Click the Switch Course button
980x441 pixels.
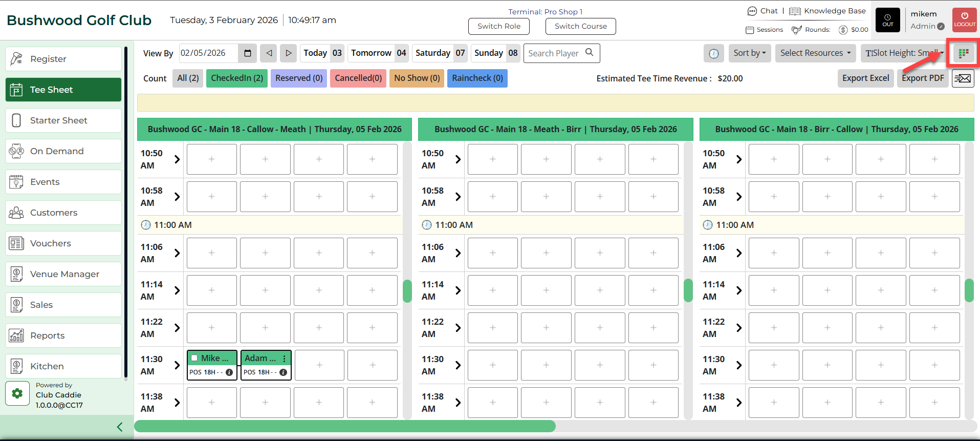580,26
